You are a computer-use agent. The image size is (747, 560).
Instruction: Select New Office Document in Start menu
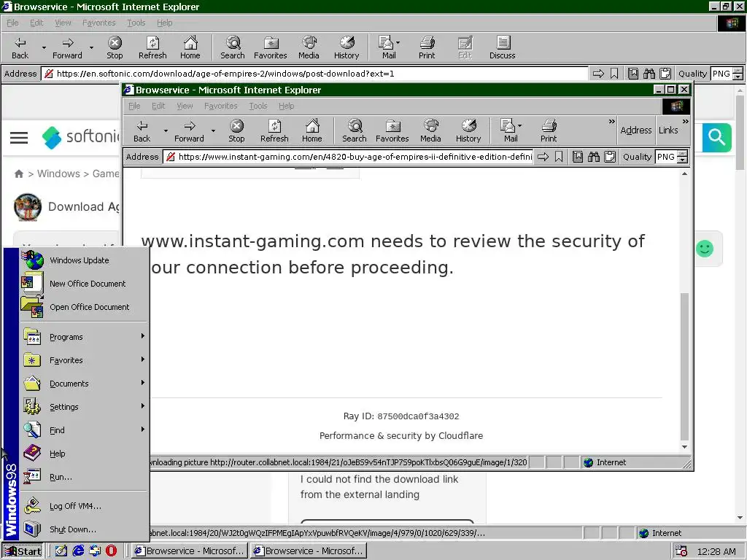click(84, 284)
